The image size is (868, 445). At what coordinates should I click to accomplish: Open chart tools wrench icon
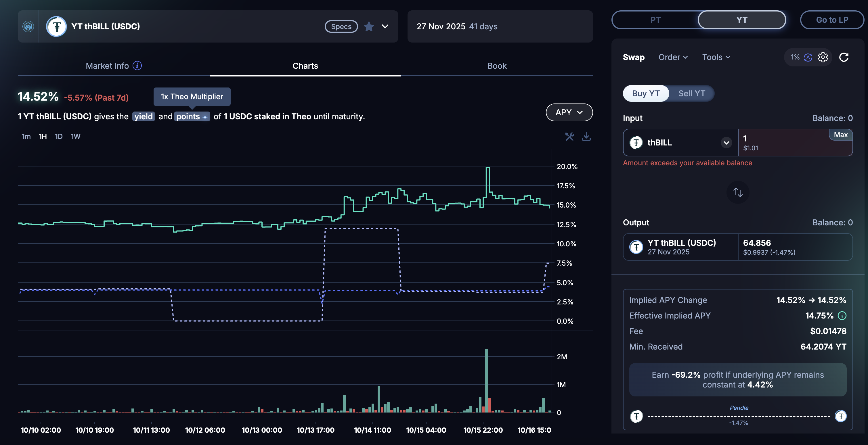569,137
